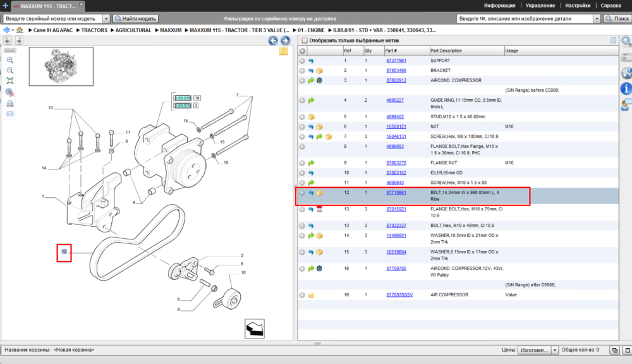632x364 pixels.
Task: Close the MAXXUM 115 tab
Action: pyautogui.click(x=81, y=4)
